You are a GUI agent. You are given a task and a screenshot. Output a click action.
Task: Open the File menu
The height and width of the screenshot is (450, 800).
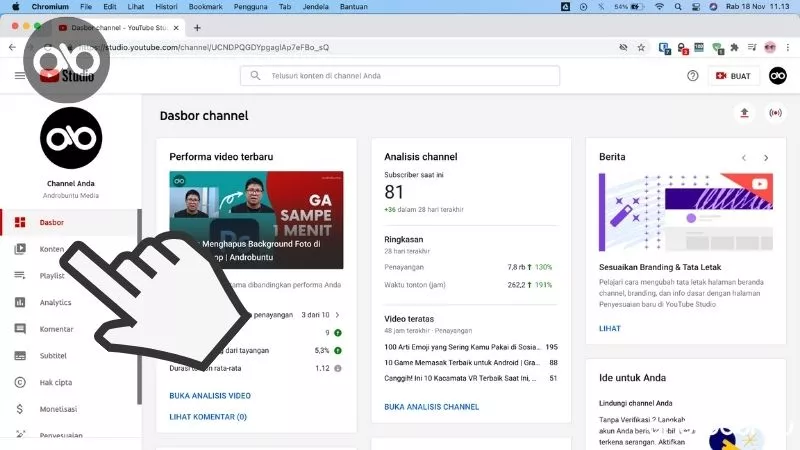click(86, 7)
